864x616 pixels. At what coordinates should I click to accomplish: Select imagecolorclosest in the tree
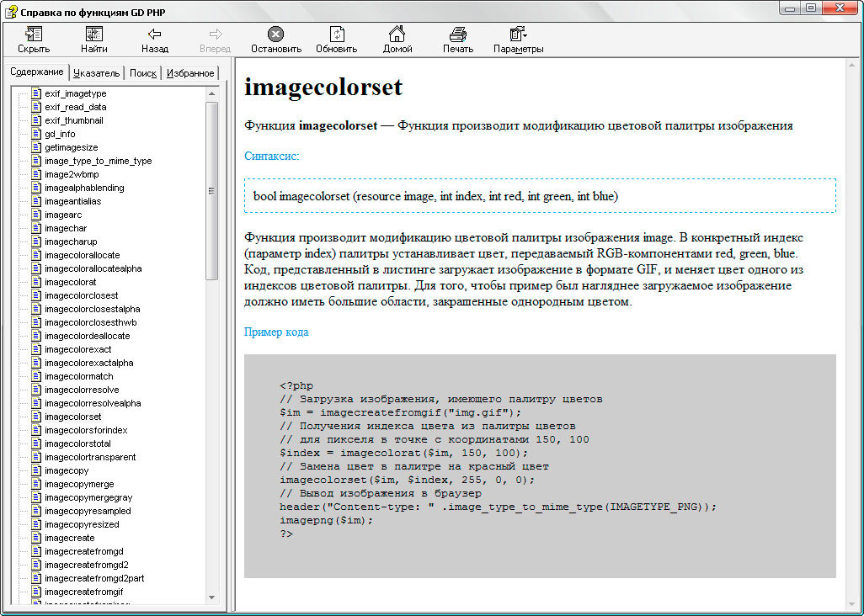[x=81, y=295]
